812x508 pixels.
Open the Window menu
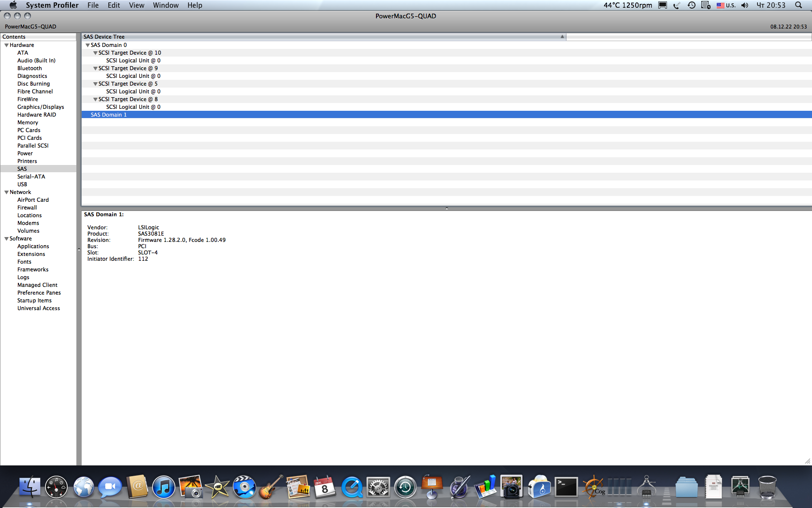[x=166, y=5]
